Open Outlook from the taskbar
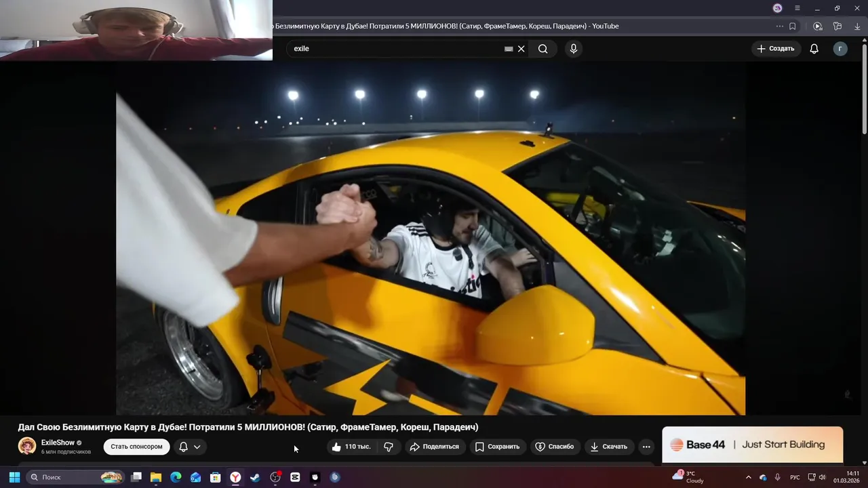This screenshot has height=488, width=868. coord(196,477)
